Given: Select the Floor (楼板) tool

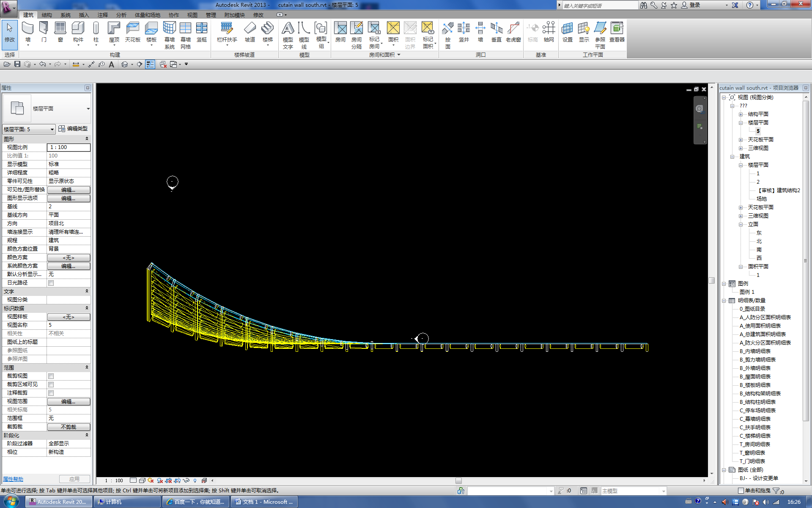Looking at the screenshot, I should click(151, 32).
